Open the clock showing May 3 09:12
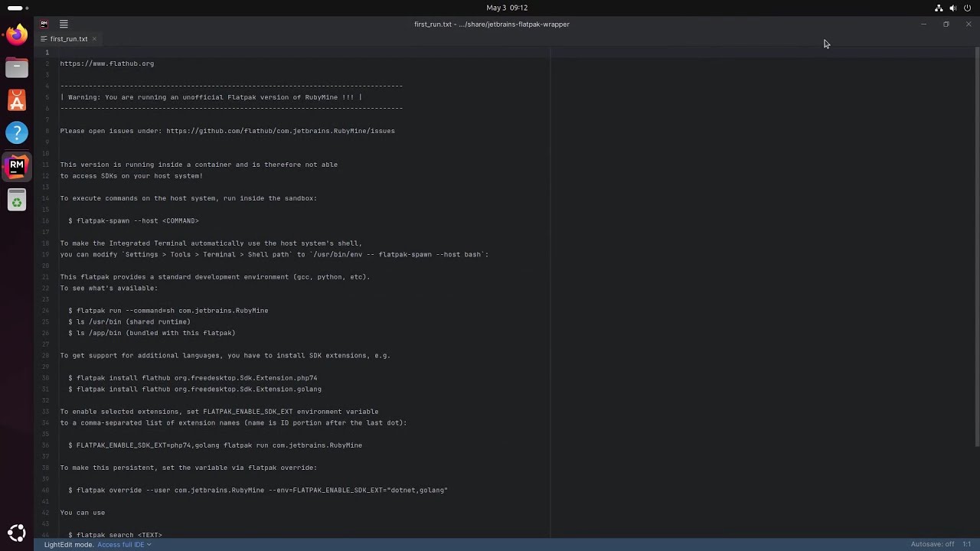 coord(507,8)
